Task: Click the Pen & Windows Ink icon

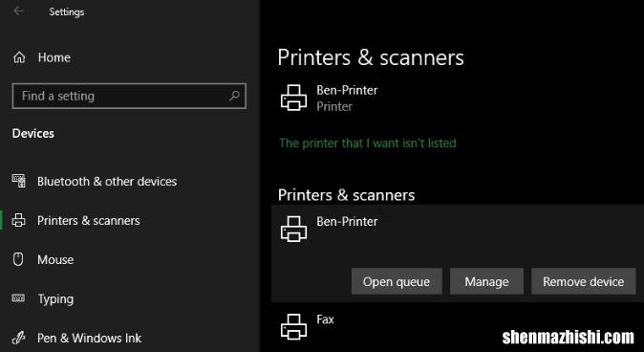Action: 18,338
